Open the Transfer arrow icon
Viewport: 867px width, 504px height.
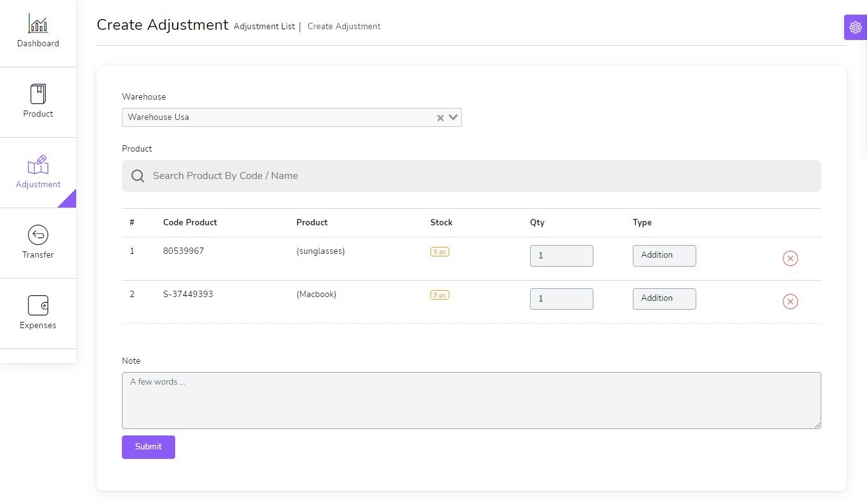pyautogui.click(x=38, y=235)
